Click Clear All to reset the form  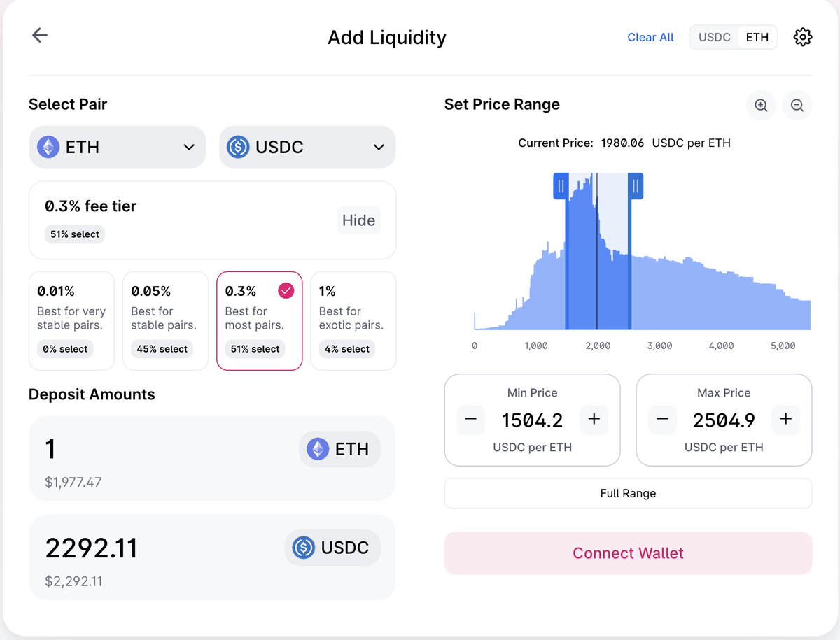650,37
